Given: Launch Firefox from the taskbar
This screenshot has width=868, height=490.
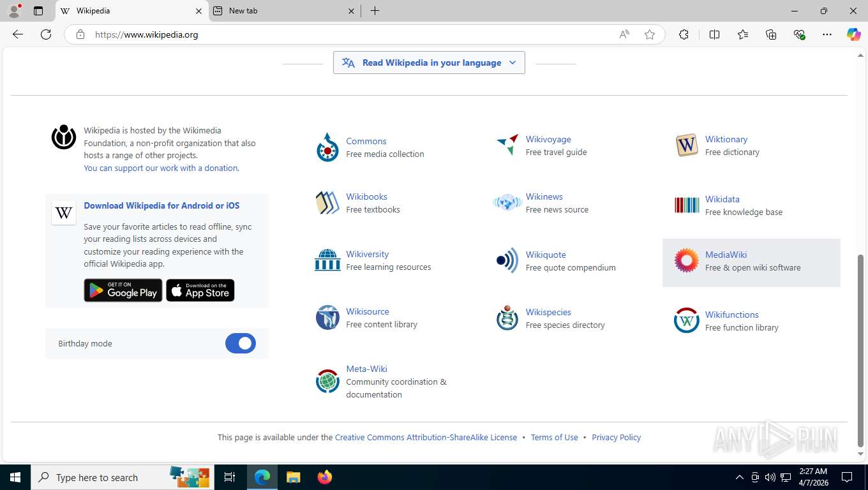Looking at the screenshot, I should [x=325, y=477].
